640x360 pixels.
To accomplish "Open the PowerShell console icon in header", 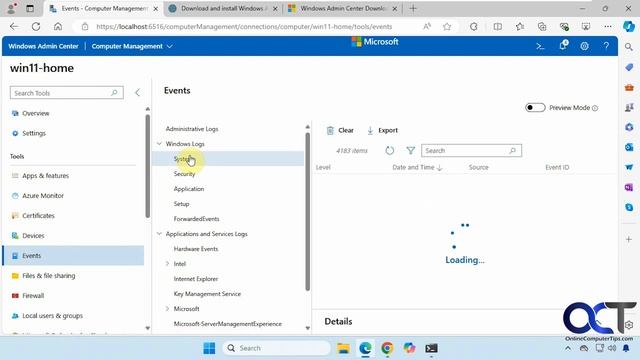I will pyautogui.click(x=540, y=47).
